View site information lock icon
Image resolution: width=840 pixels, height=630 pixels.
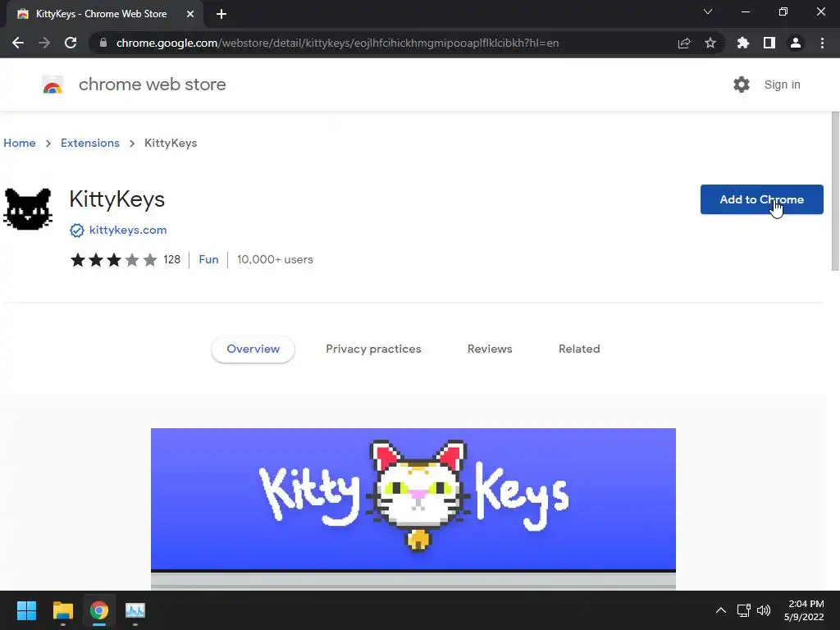(x=103, y=43)
